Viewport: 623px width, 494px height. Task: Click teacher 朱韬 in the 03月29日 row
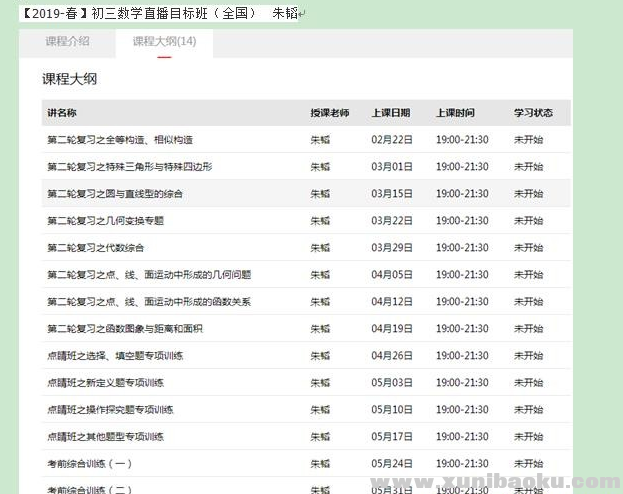click(x=320, y=247)
